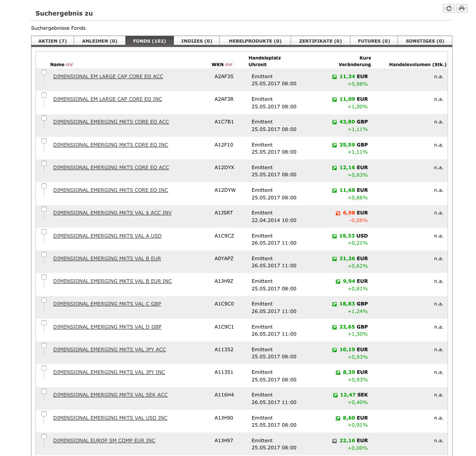Click green up arrow beside 12,16 EUR
Viewport: 476px width, 456px height.
coord(334,168)
